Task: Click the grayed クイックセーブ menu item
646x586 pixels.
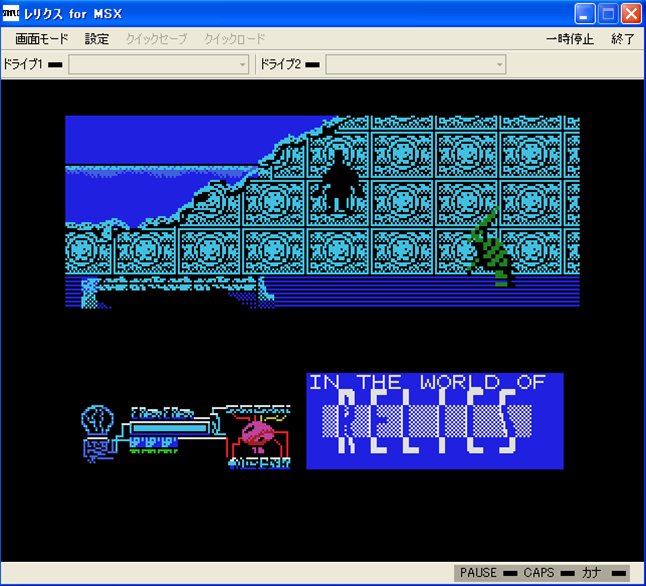Action: (x=157, y=39)
